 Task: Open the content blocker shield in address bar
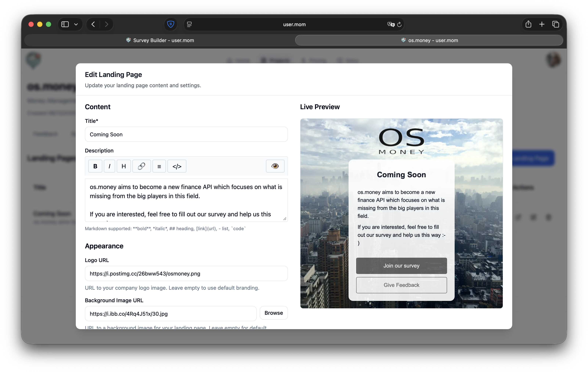[170, 24]
